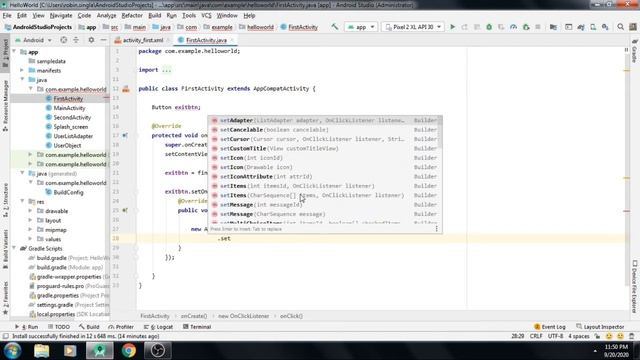Image resolution: width=640 pixels, height=360 pixels.
Task: Select setMessage(CharSequence message) suggestion
Action: (x=325, y=214)
